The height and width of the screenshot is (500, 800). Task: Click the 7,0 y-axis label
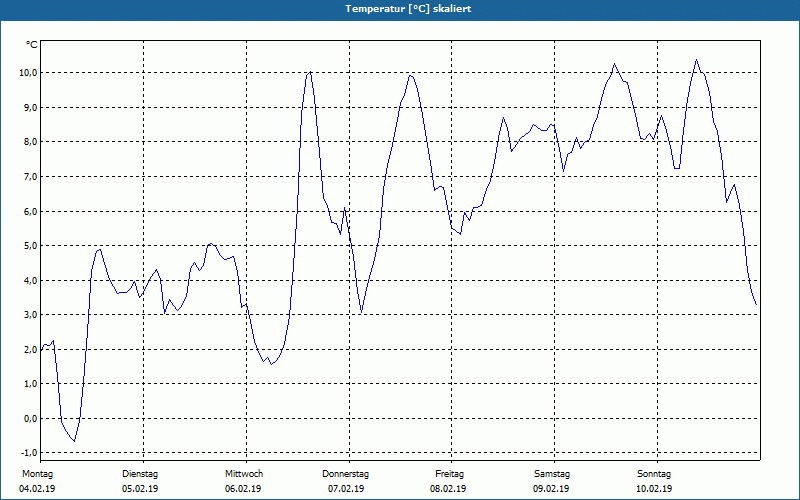(x=31, y=177)
